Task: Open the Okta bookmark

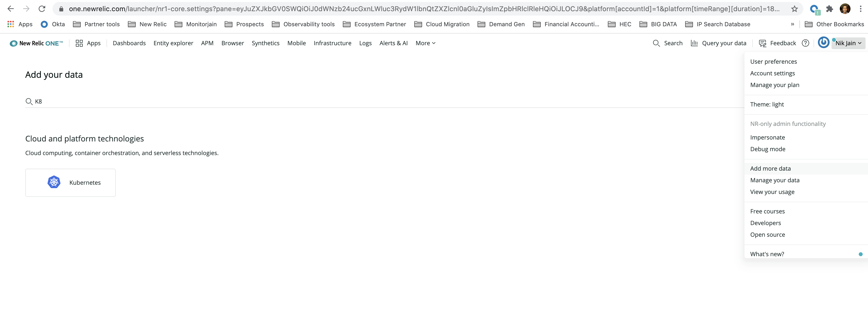Action: (53, 24)
